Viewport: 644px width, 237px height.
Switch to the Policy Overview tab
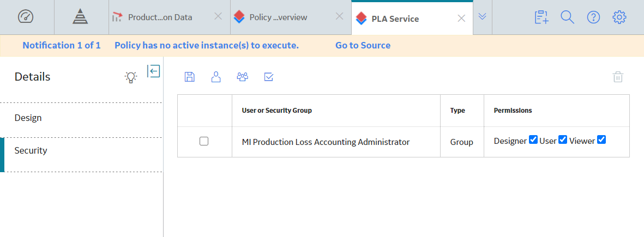click(x=279, y=17)
